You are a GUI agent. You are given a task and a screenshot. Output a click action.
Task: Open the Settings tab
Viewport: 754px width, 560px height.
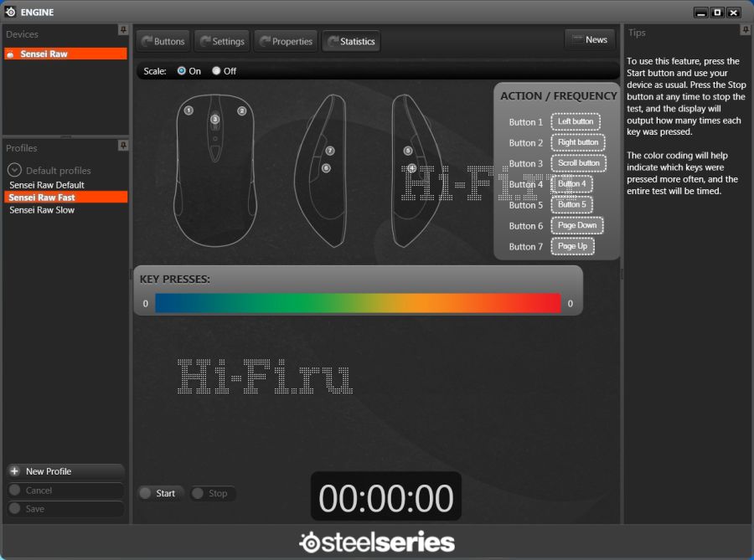[x=222, y=41]
